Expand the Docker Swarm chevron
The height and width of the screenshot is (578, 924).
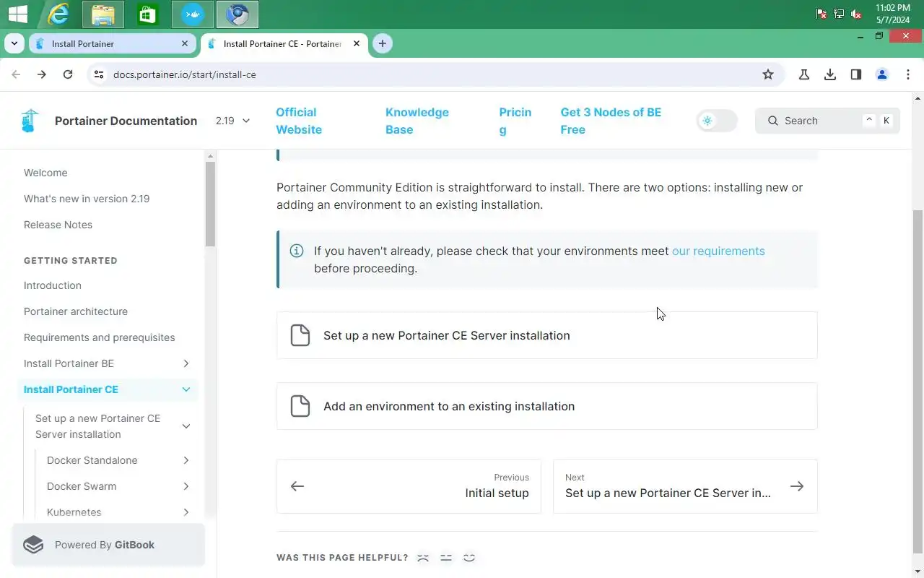pyautogui.click(x=186, y=486)
